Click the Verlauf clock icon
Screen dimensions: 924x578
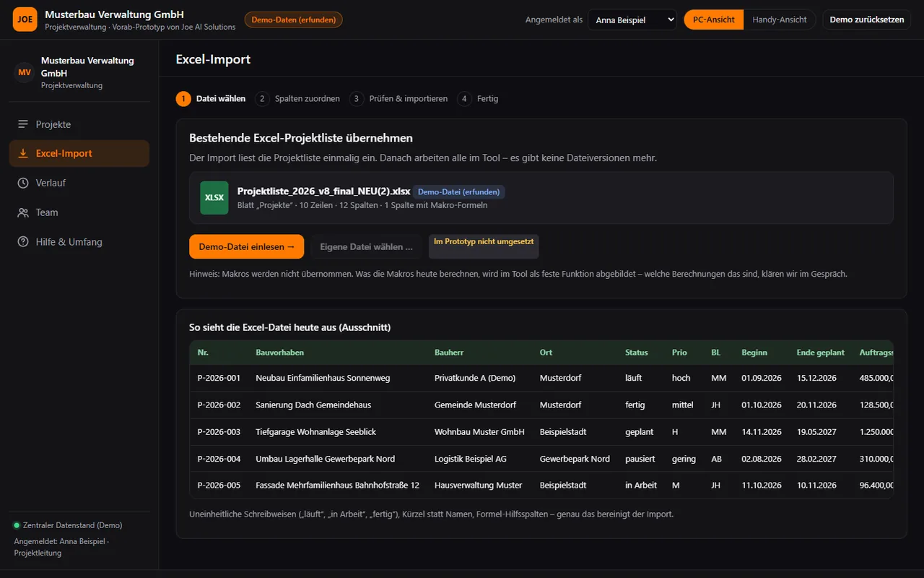pos(23,183)
